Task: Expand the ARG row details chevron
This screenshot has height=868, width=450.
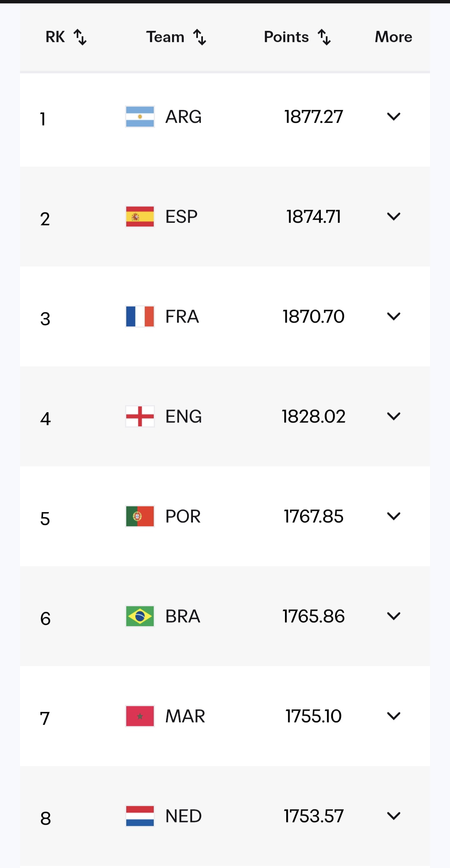Action: pyautogui.click(x=394, y=117)
